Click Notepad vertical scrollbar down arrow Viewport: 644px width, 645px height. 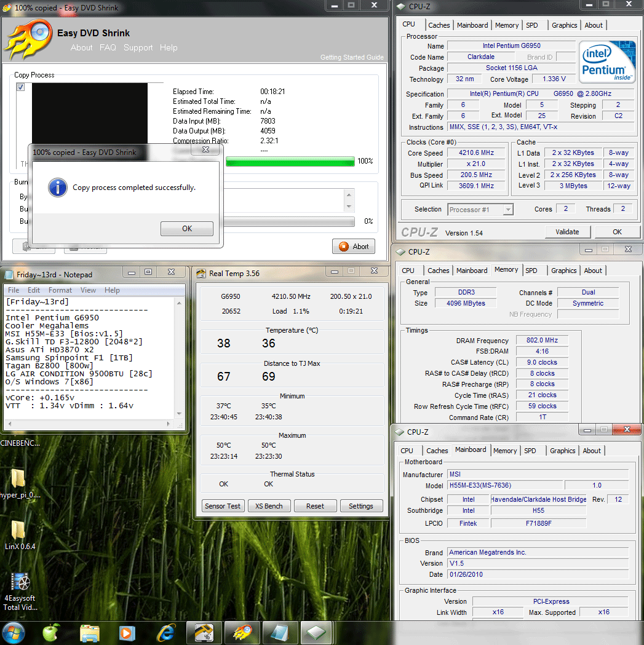[x=179, y=413]
